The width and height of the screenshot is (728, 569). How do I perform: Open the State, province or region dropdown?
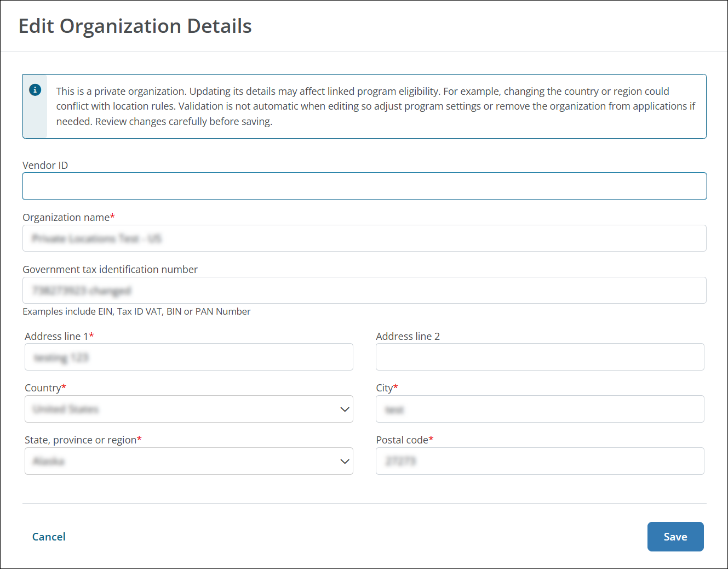[189, 461]
